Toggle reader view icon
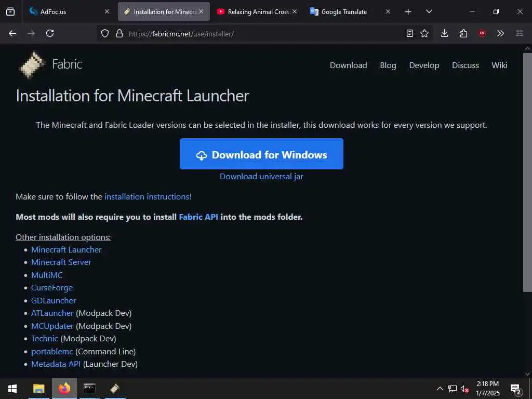Image resolution: width=532 pixels, height=399 pixels. [410, 33]
